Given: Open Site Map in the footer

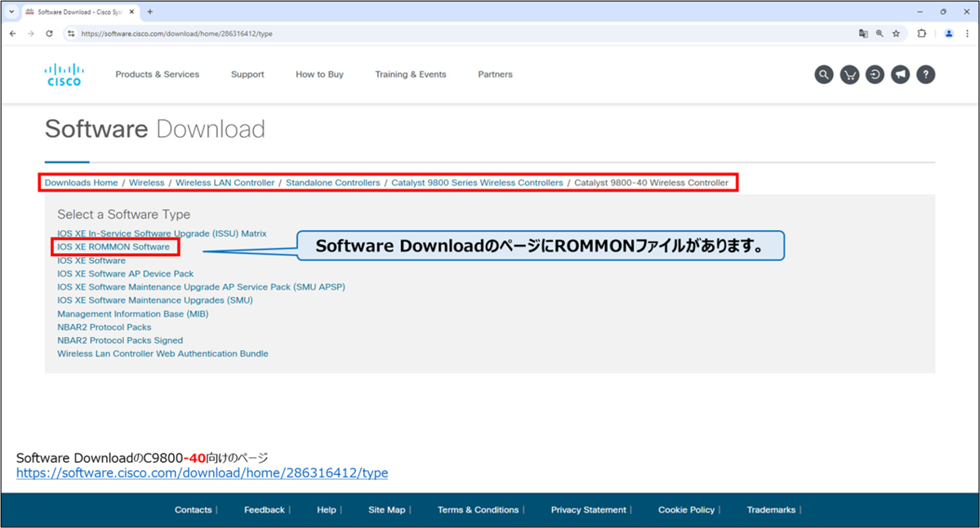Looking at the screenshot, I should tap(386, 510).
